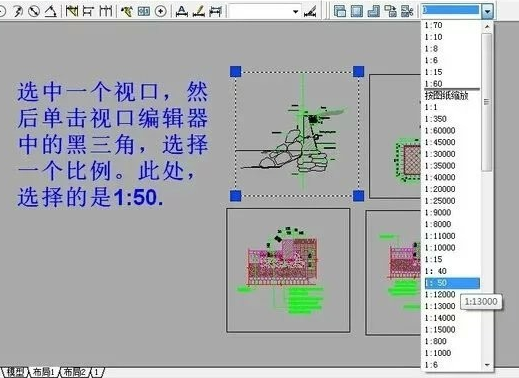Choose scale 1:35000 from the list
Viewport: 519px width, 378px height.
pyautogui.click(x=440, y=166)
